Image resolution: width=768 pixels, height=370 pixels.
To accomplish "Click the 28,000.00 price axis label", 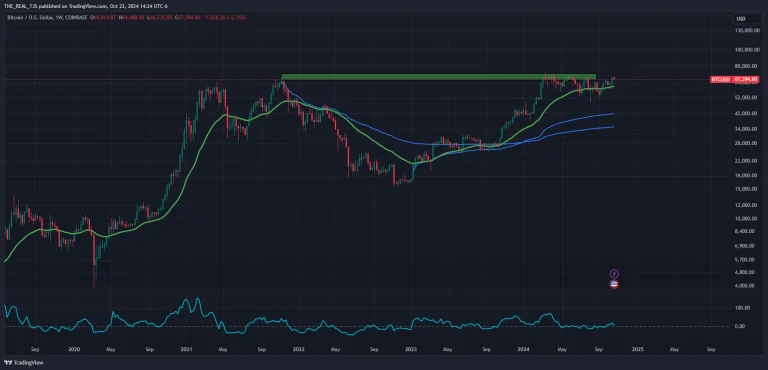I will (747, 144).
